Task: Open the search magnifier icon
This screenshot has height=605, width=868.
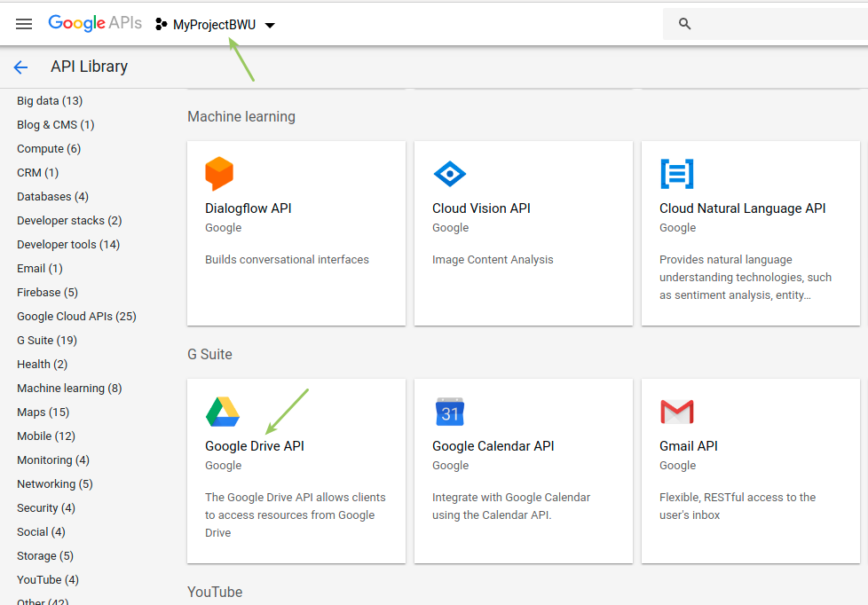Action: coord(683,24)
